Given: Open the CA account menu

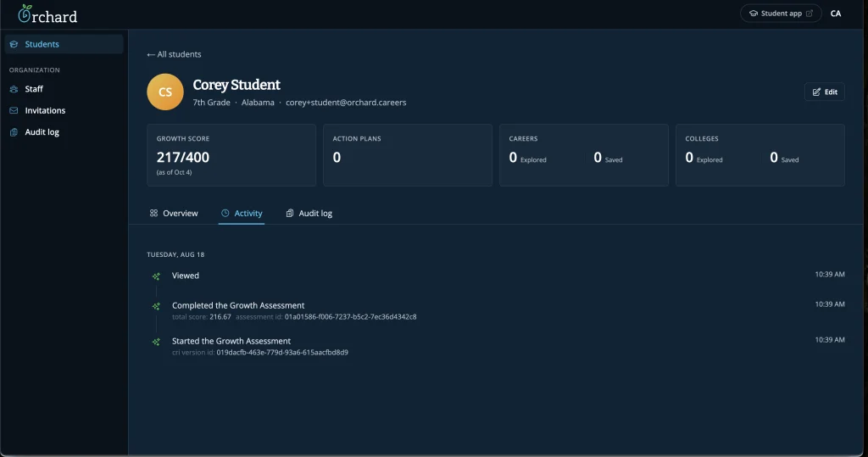Looking at the screenshot, I should coord(836,14).
